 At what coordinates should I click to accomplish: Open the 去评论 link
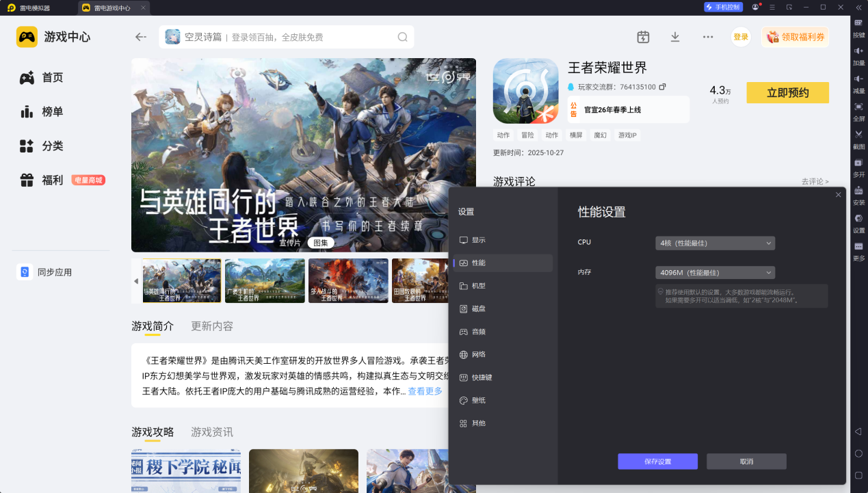pyautogui.click(x=815, y=181)
